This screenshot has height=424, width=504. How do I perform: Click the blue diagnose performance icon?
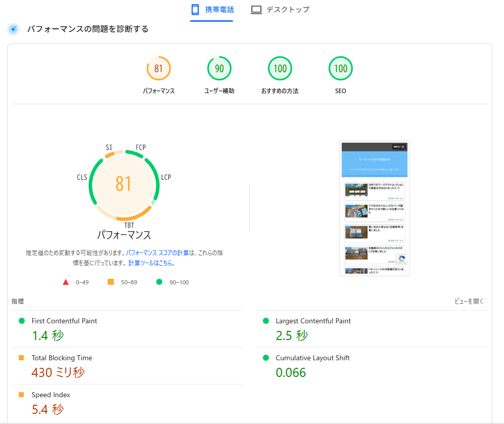pyautogui.click(x=14, y=29)
